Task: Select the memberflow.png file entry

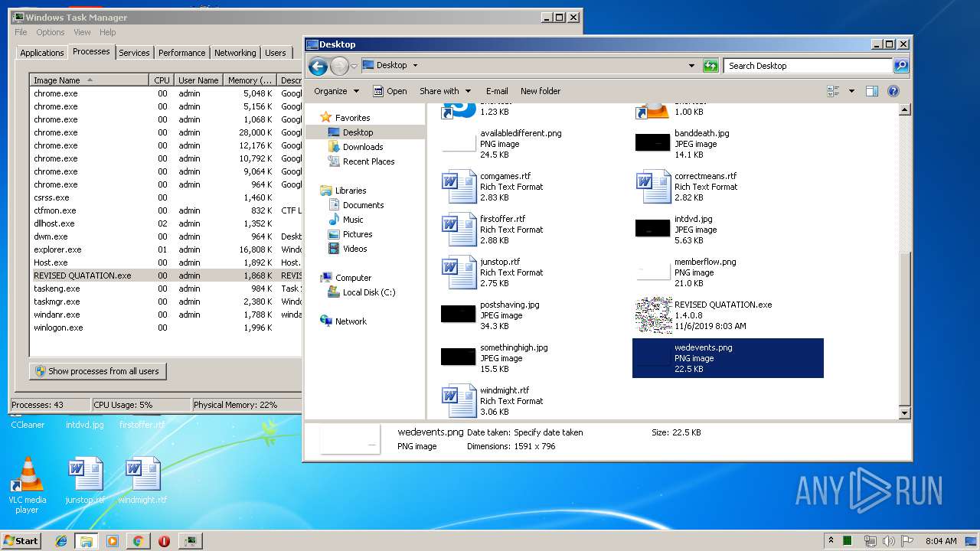Action: click(728, 272)
